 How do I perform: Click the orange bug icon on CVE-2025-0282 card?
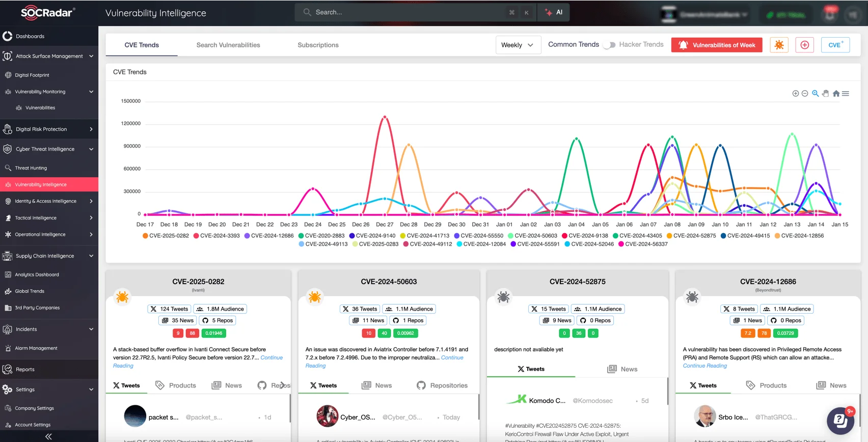(x=122, y=296)
